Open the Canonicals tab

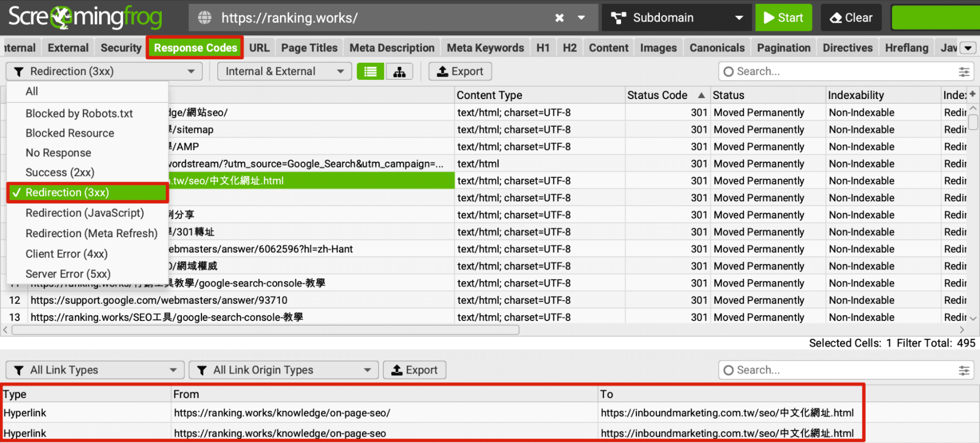716,48
